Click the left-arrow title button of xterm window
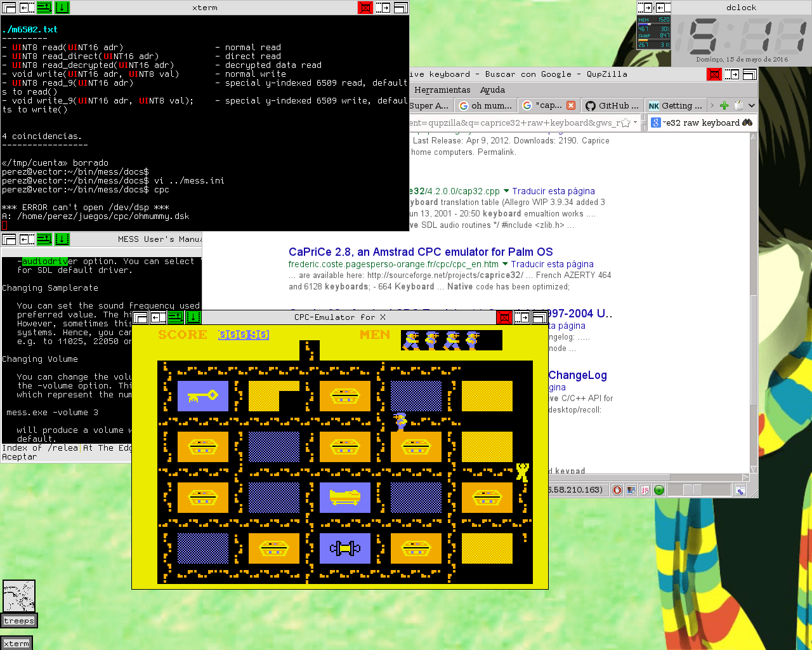 [x=27, y=8]
